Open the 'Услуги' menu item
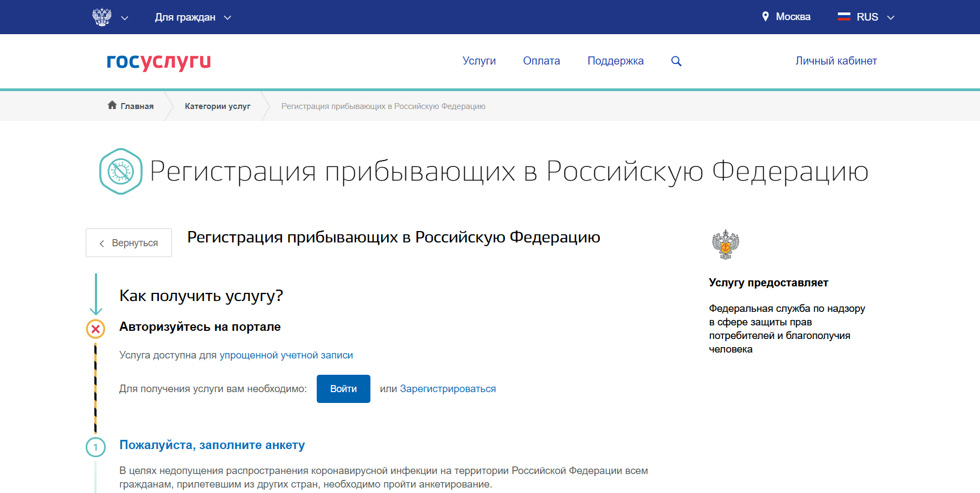 pos(479,61)
